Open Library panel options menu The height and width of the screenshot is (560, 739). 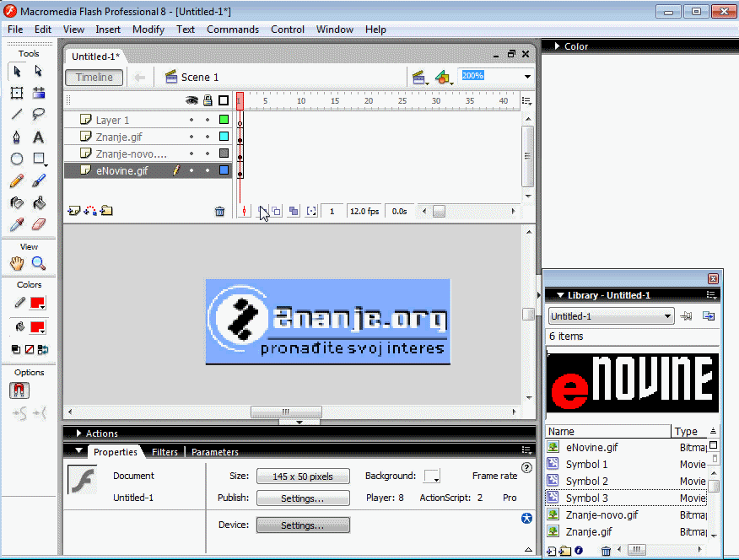pos(711,295)
